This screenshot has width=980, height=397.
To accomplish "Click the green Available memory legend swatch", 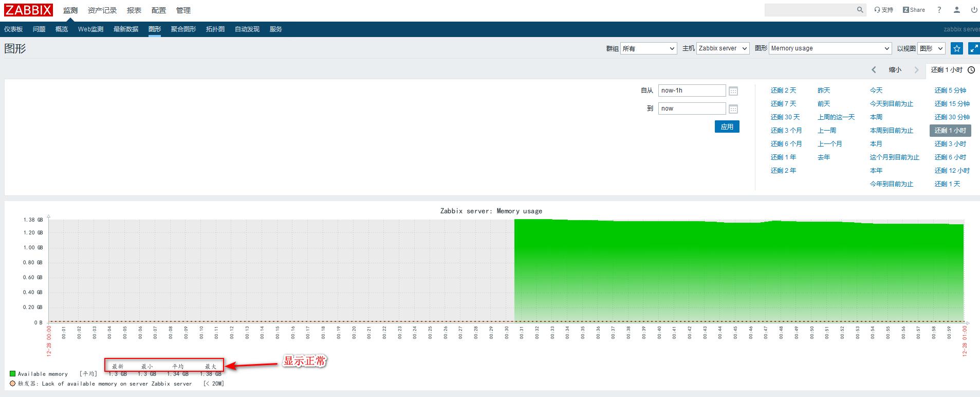I will (12, 374).
